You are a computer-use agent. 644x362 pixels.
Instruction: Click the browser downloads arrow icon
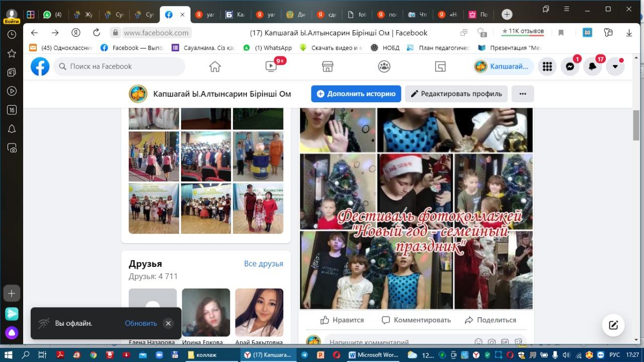pos(629,33)
